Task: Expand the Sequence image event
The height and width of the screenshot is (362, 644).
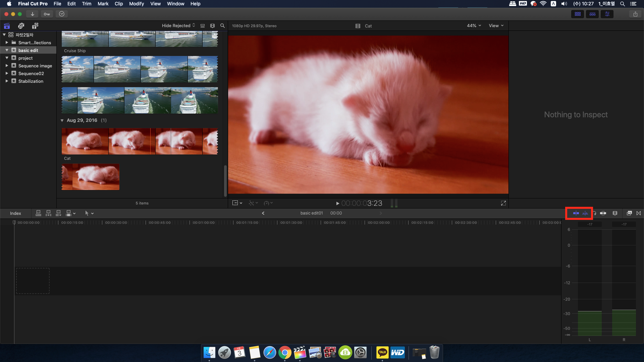Action: pyautogui.click(x=7, y=66)
